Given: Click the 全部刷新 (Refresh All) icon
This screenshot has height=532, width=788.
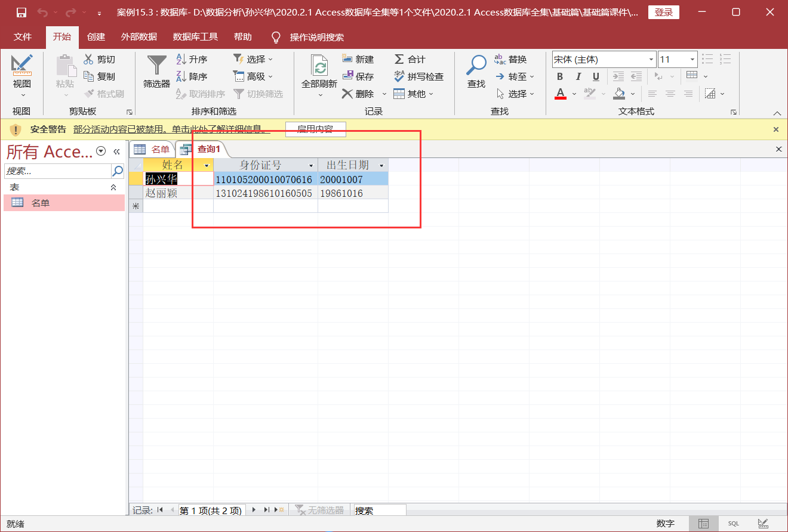Looking at the screenshot, I should pos(320,64).
